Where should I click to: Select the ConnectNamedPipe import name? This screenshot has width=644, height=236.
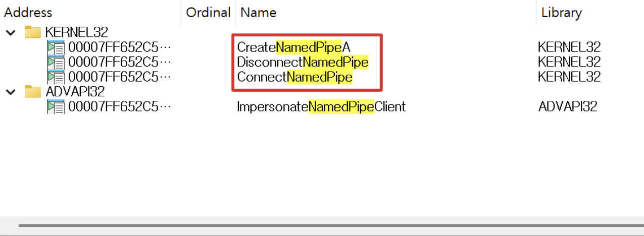click(x=294, y=77)
